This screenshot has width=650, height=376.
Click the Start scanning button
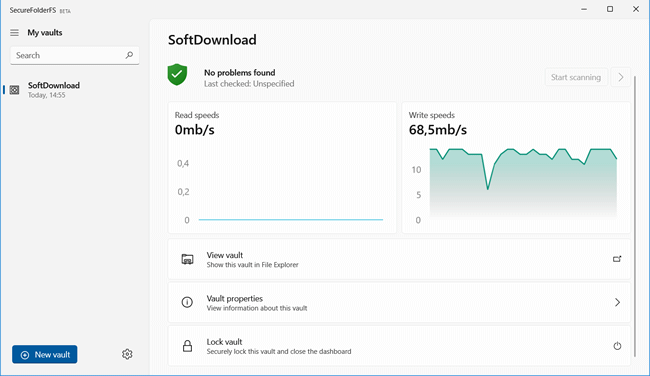click(x=576, y=77)
